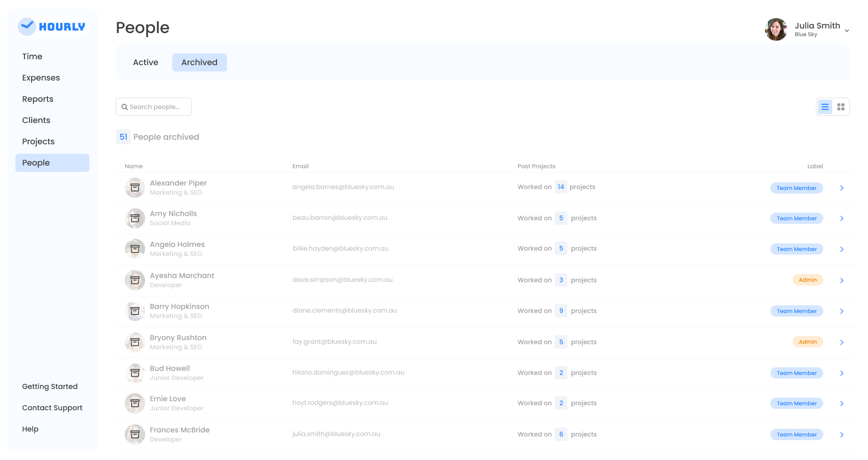Click archive icon beside Alexander Piper

click(x=135, y=188)
